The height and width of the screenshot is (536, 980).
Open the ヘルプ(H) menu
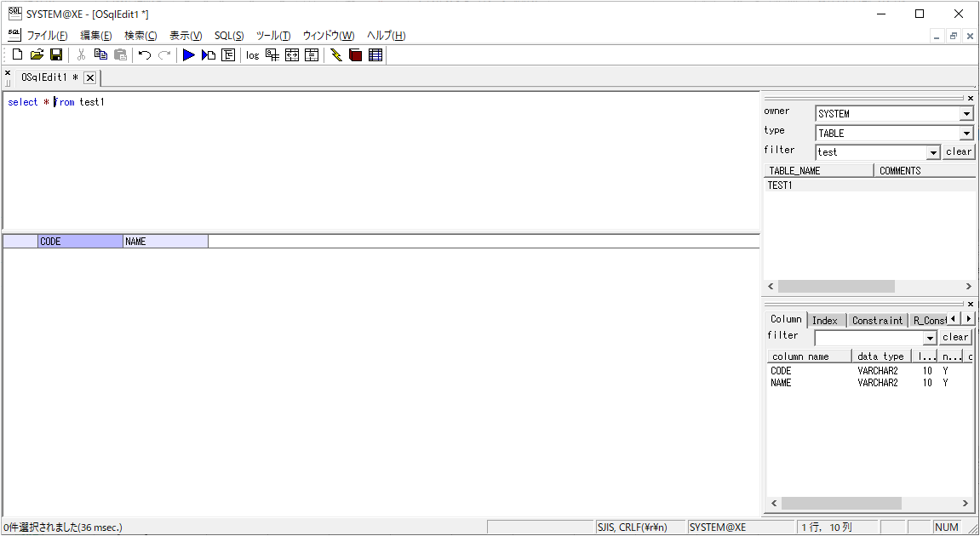[x=386, y=36]
